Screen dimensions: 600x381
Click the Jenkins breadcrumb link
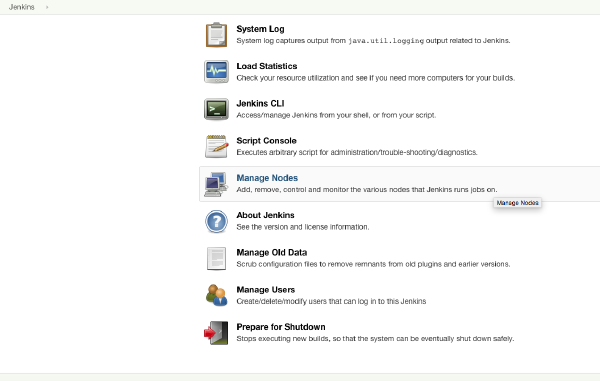point(21,7)
